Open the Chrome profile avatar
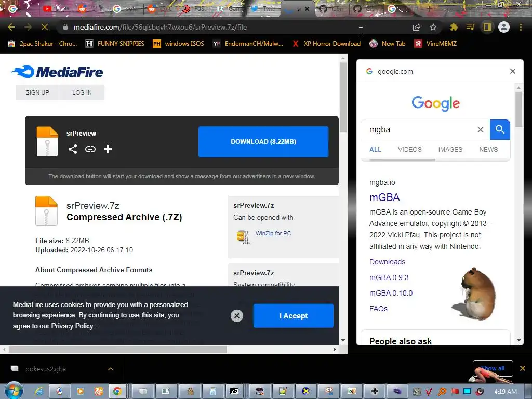The height and width of the screenshot is (399, 532). click(x=504, y=27)
